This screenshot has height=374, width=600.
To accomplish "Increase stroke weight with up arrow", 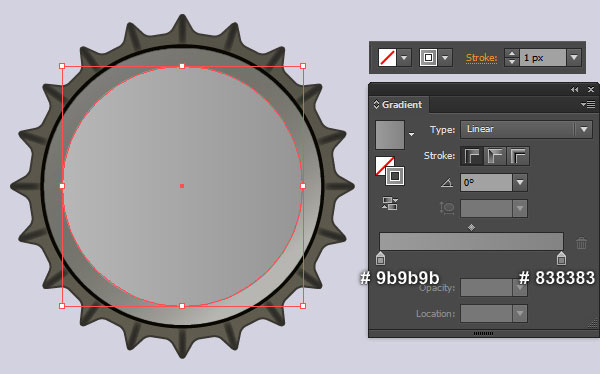I will point(512,54).
